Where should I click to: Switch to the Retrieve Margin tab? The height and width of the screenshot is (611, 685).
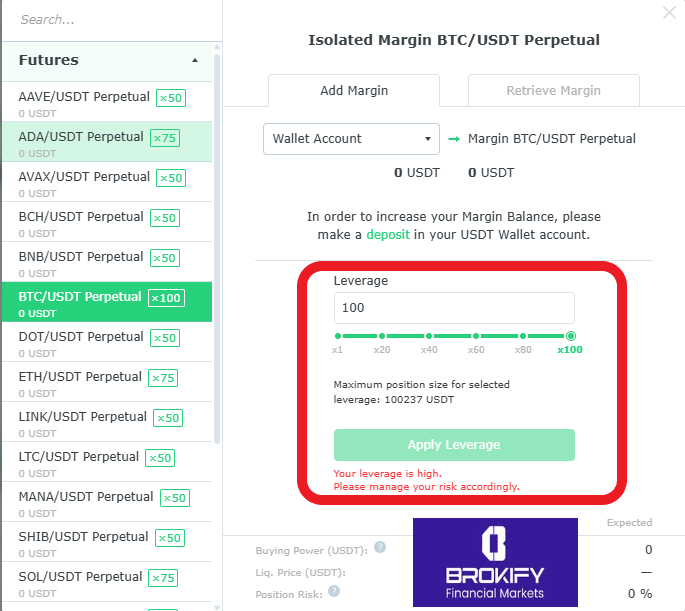[553, 91]
